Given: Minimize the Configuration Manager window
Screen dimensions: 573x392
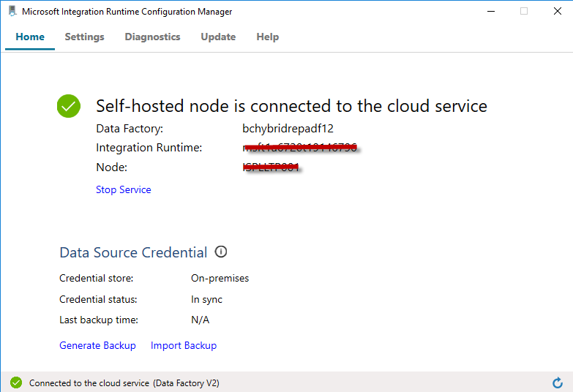Looking at the screenshot, I should click(x=490, y=12).
